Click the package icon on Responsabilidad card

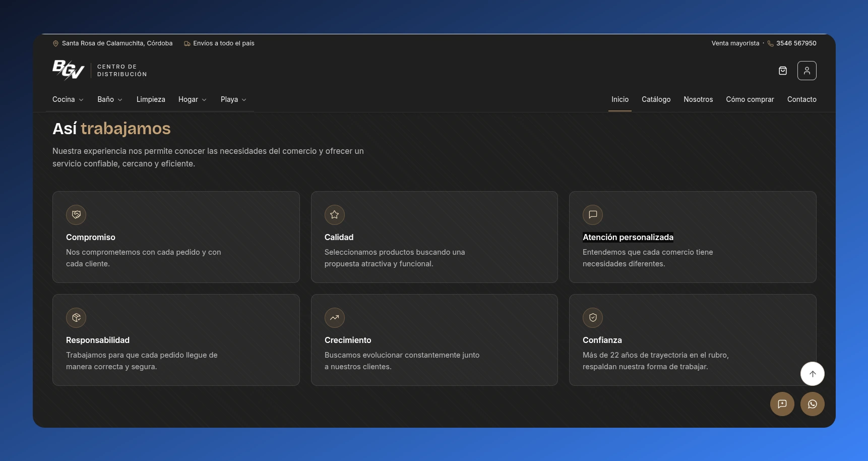coord(76,318)
